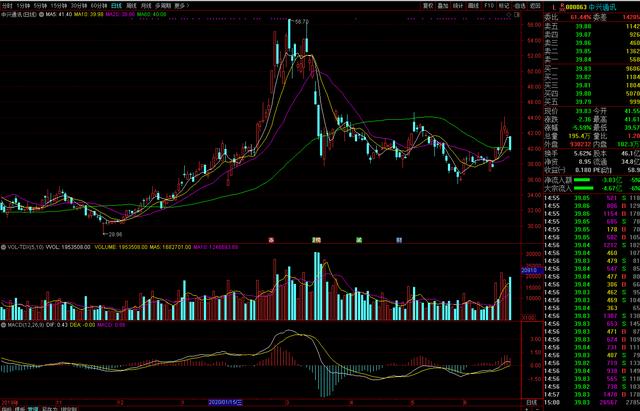Expand the 更多 more periods menu
The height and width of the screenshot is (411, 640).
point(182,6)
